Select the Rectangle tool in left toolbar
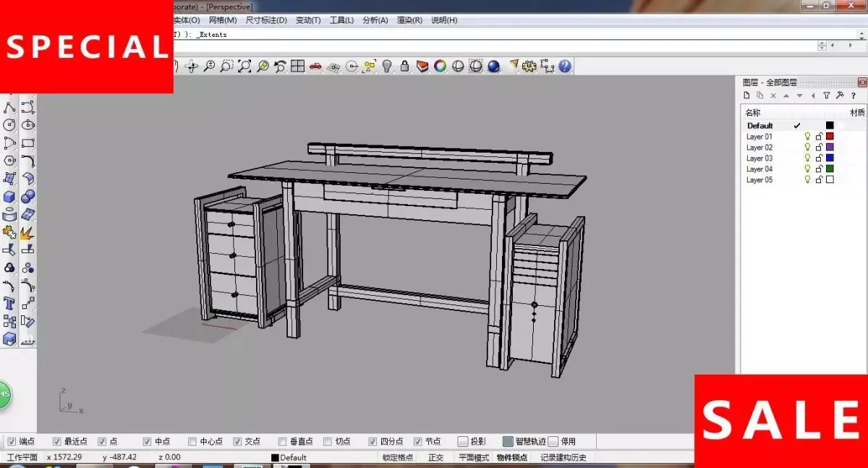Screen dimensions: 868x468 27,143
